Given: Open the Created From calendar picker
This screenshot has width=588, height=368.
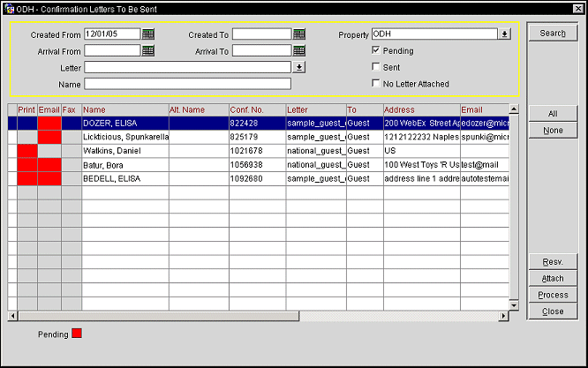Looking at the screenshot, I should [148, 34].
